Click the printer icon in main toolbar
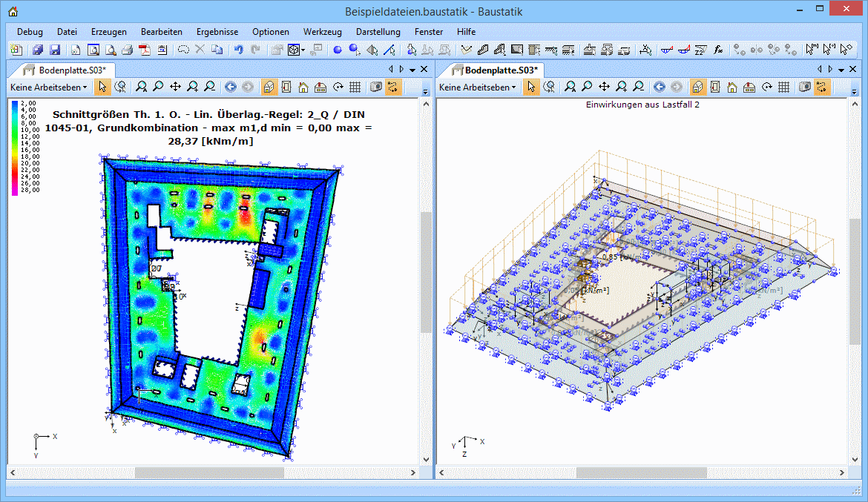Screen dimensions: 868x502 click(127, 50)
